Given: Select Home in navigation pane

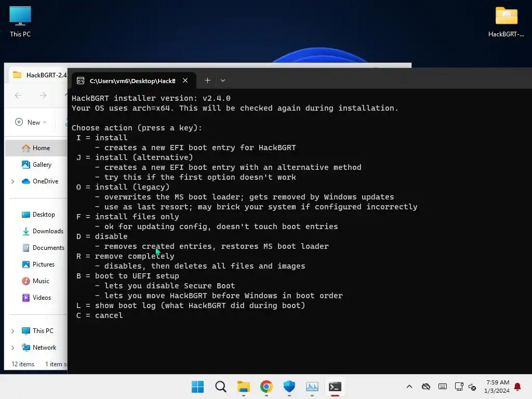Looking at the screenshot, I should pos(36,148).
